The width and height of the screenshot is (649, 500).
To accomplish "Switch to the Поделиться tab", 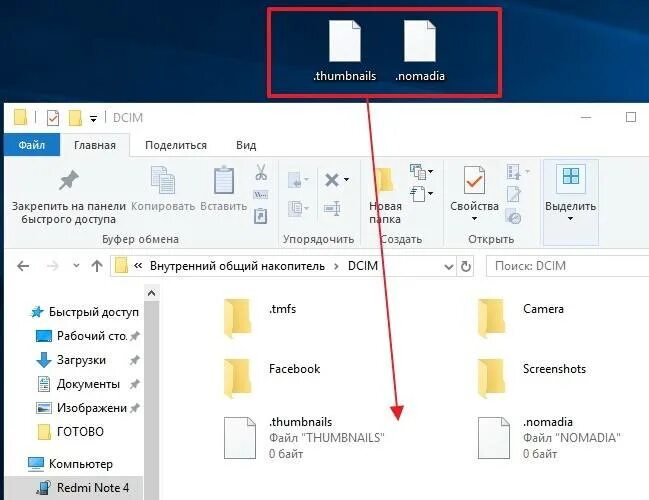I will tap(176, 145).
